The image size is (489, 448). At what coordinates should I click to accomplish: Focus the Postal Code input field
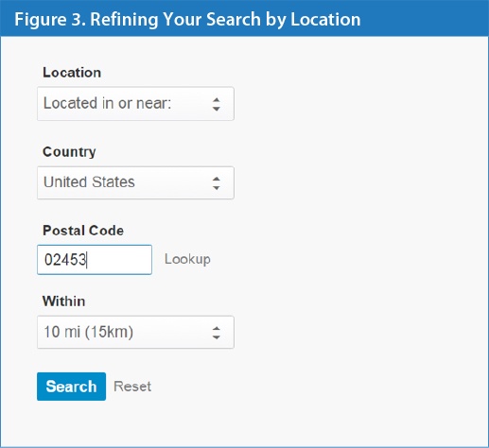click(95, 260)
